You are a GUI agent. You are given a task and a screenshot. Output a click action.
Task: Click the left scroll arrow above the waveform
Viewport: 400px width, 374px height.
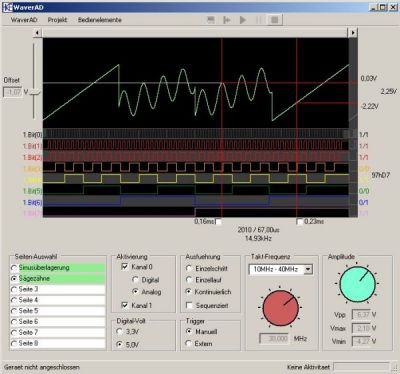[37, 33]
